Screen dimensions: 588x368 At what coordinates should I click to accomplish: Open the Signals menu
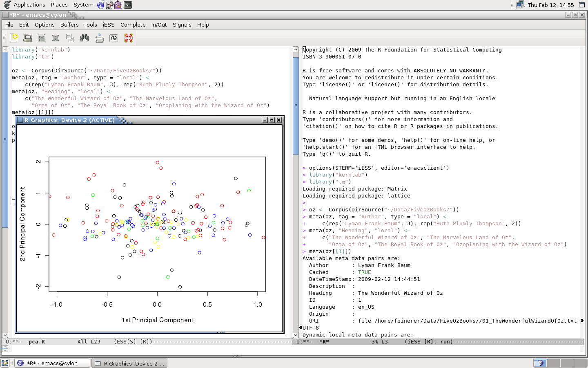[182, 25]
